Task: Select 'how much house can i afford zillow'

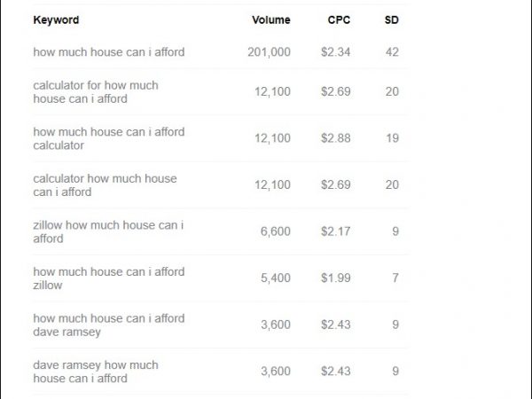Action: [x=109, y=278]
